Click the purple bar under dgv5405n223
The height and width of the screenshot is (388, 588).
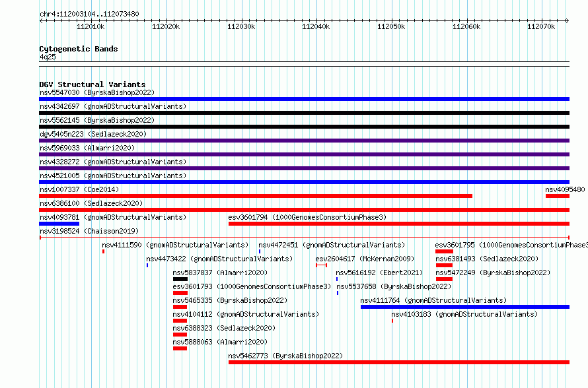coord(304,141)
